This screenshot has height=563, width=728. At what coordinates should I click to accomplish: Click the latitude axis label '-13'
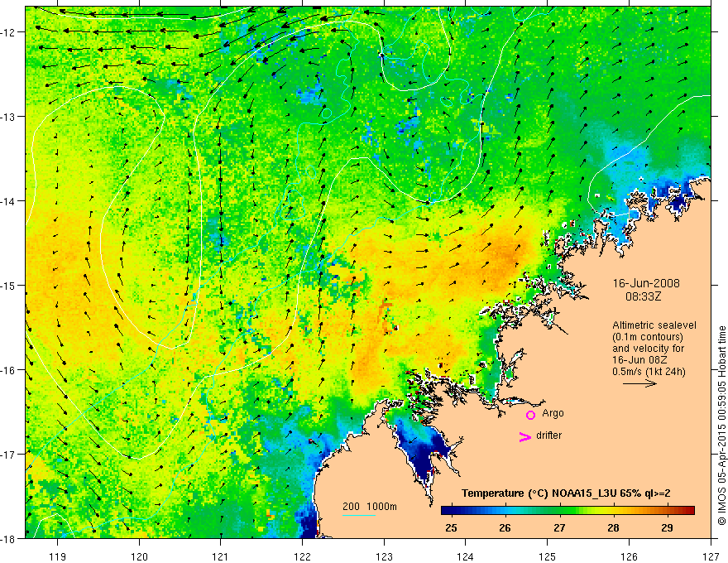coord(8,116)
